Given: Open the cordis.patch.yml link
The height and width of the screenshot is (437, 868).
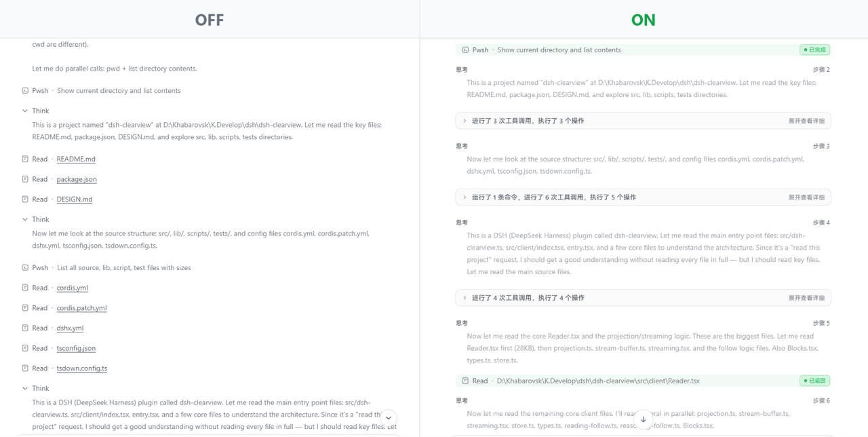Looking at the screenshot, I should 81,308.
